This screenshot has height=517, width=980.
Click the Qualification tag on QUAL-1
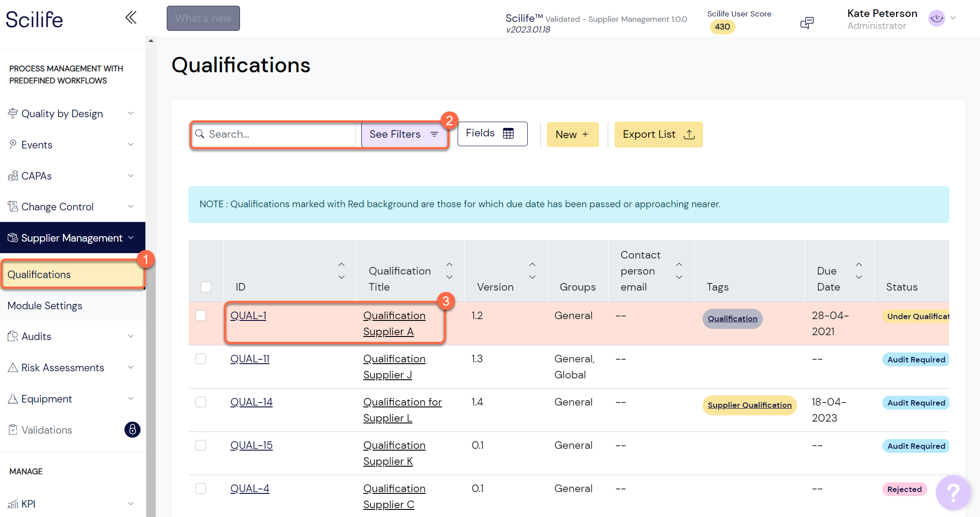click(732, 319)
